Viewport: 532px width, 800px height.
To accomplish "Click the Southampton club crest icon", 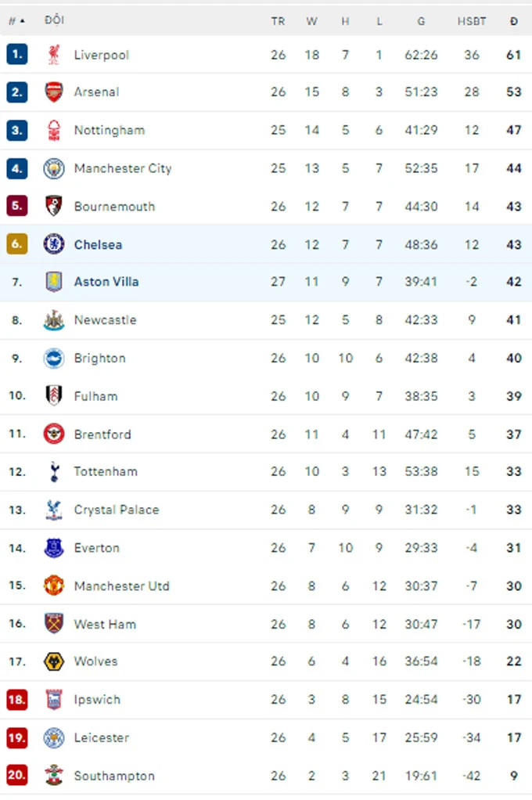I will [54, 776].
